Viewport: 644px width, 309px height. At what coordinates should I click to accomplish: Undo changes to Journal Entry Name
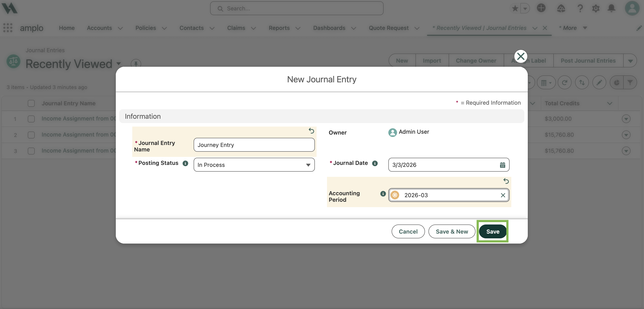pos(311,131)
